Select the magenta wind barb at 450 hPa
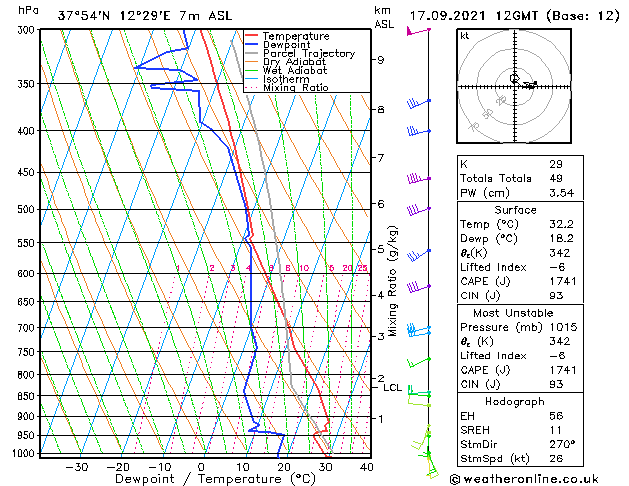 tap(418, 178)
